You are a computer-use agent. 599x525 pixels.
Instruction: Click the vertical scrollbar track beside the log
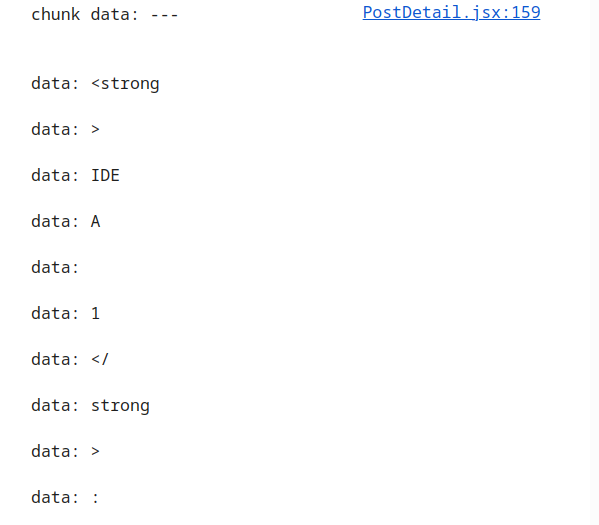click(594, 262)
